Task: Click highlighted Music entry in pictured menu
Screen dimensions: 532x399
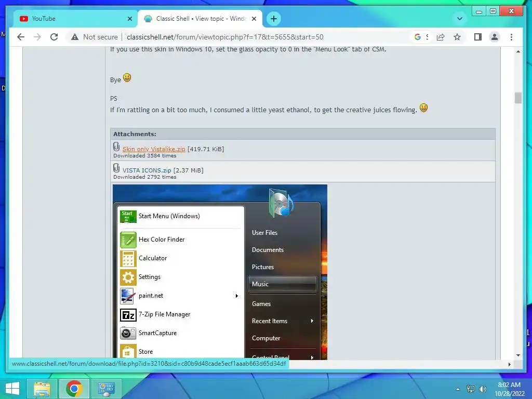Action: coord(282,284)
